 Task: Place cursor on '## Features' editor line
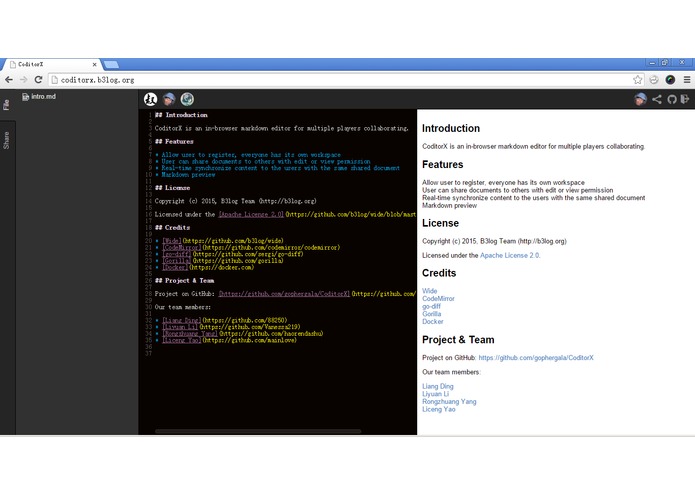tap(174, 141)
